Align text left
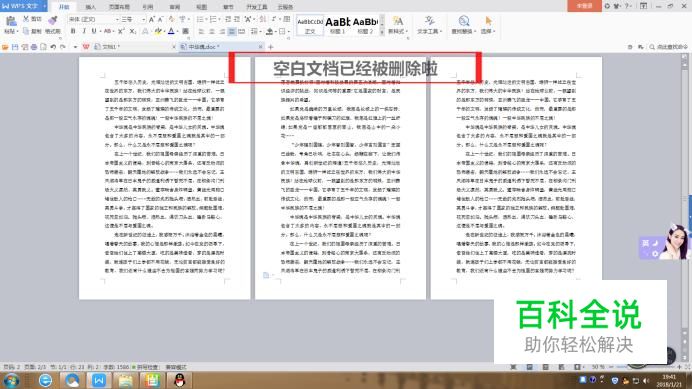 [x=202, y=32]
